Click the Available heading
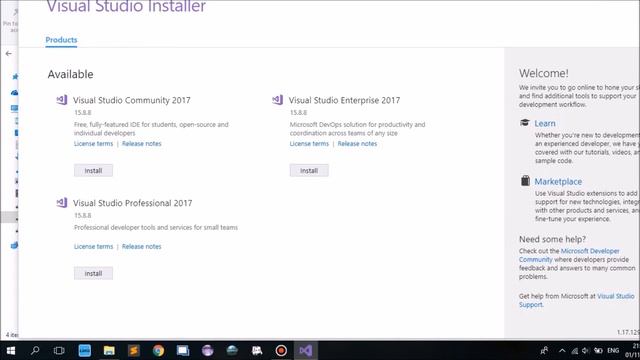The height and width of the screenshot is (360, 640). coord(70,74)
